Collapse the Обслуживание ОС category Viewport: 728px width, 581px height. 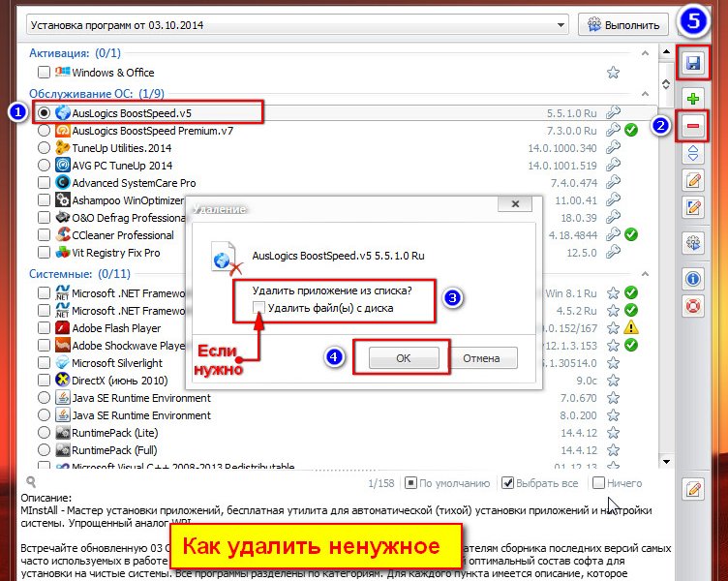645,93
